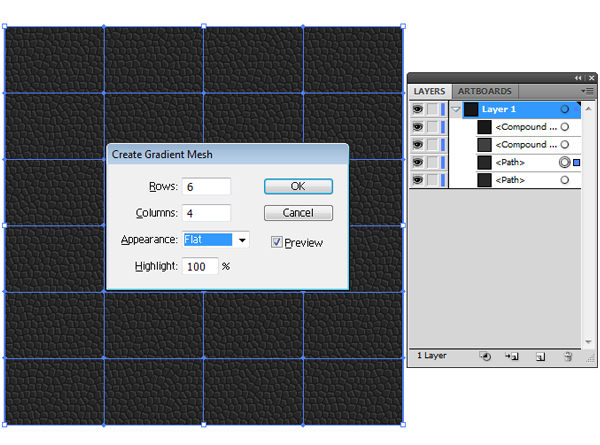The width and height of the screenshot is (600, 445).
Task: Click thumbnail of the lighter gray Compound
Action: coord(484,145)
